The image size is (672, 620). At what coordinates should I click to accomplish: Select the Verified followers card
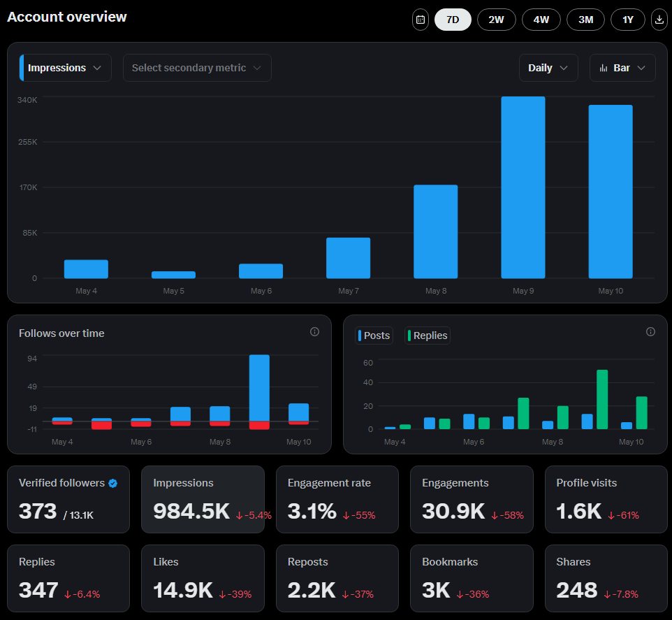[68, 500]
